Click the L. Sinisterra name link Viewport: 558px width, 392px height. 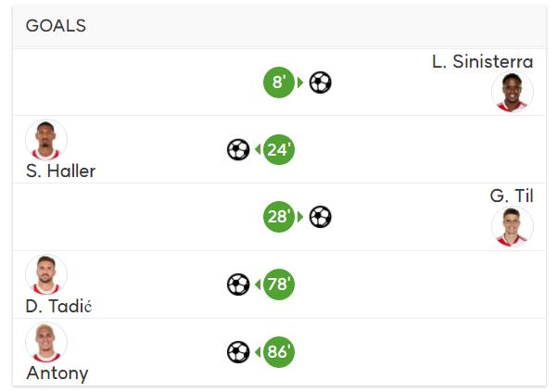[x=483, y=61]
